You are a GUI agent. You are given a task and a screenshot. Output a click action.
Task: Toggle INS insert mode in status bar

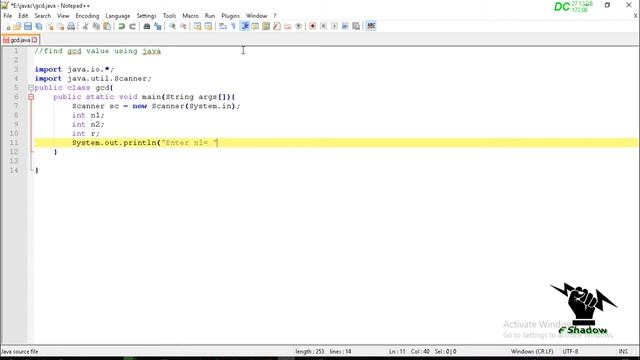[x=623, y=351]
